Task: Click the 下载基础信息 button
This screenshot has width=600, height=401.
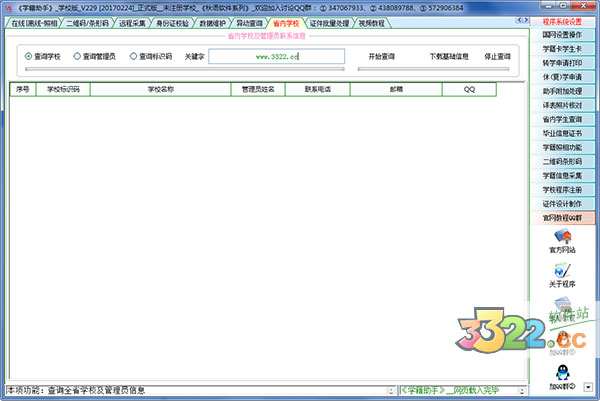Action: coord(449,57)
